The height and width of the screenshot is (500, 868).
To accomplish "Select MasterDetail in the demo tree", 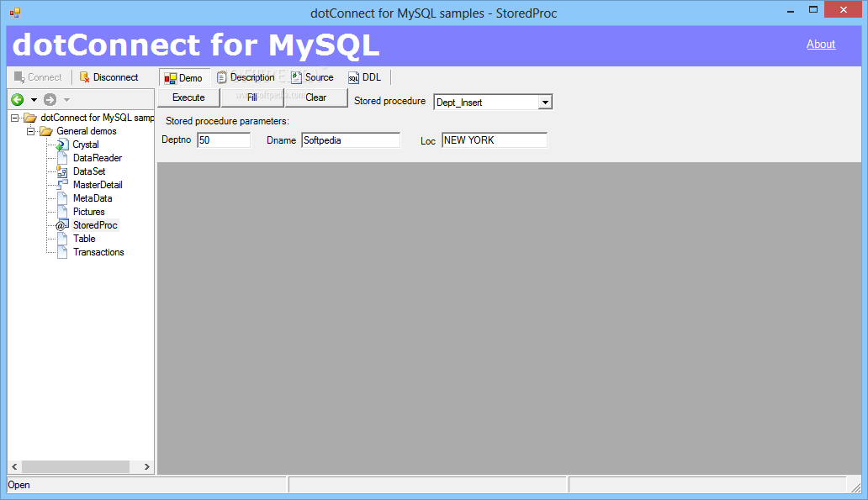I will coord(98,185).
